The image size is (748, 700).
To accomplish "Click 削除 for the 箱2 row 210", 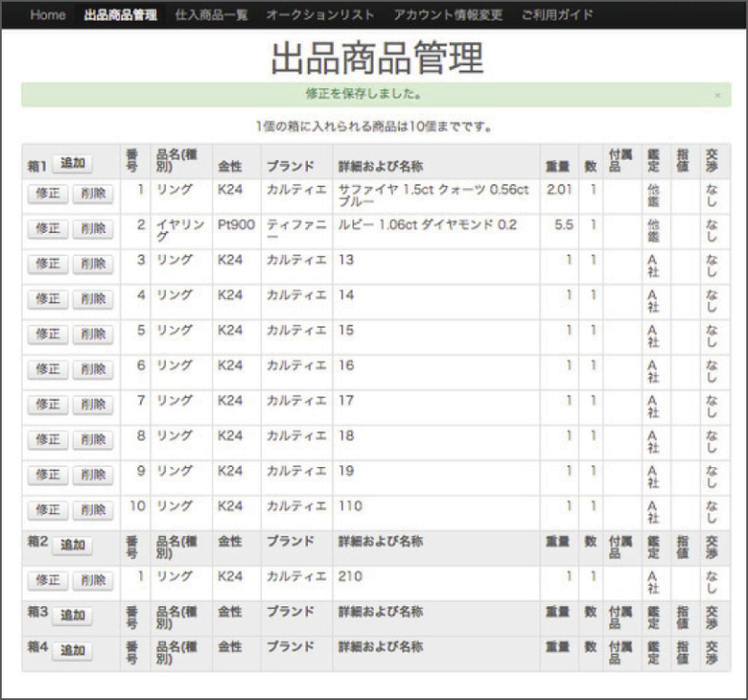I will (93, 581).
